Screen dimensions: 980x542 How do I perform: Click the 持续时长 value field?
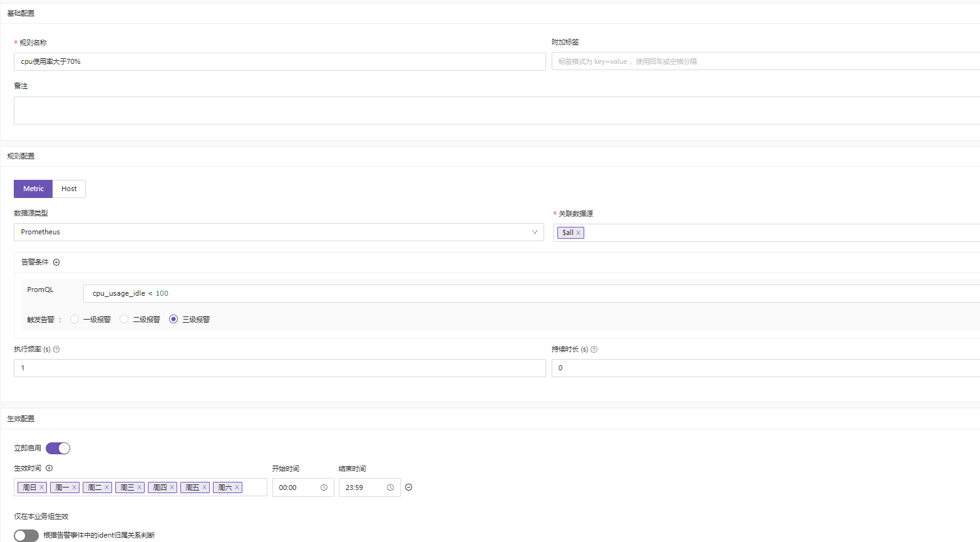point(766,368)
